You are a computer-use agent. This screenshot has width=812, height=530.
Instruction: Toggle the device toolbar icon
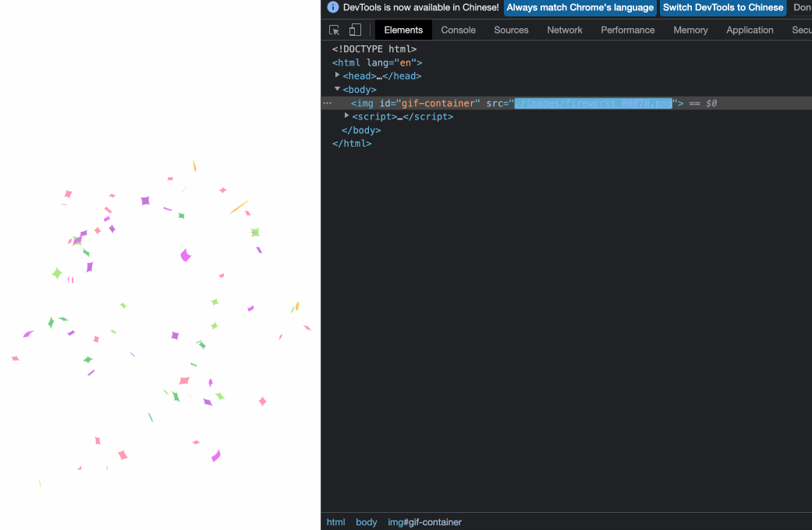(355, 29)
